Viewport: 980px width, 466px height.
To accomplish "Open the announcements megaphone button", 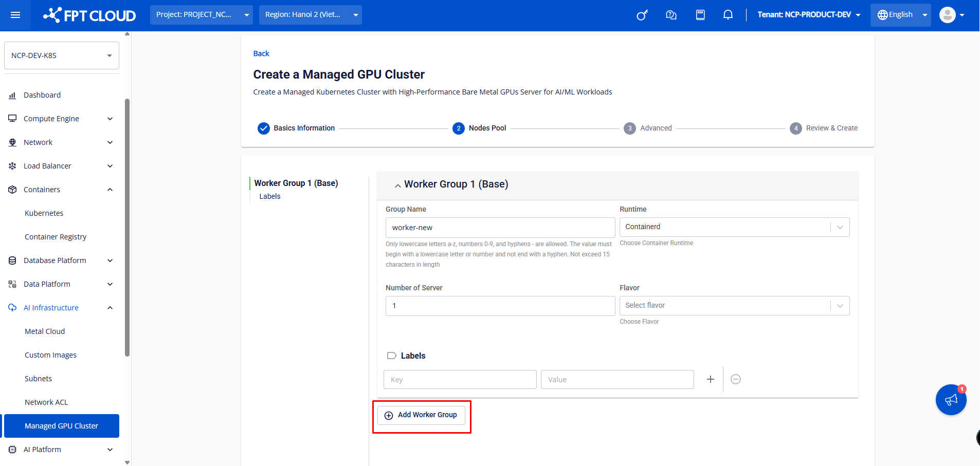I will [x=951, y=400].
